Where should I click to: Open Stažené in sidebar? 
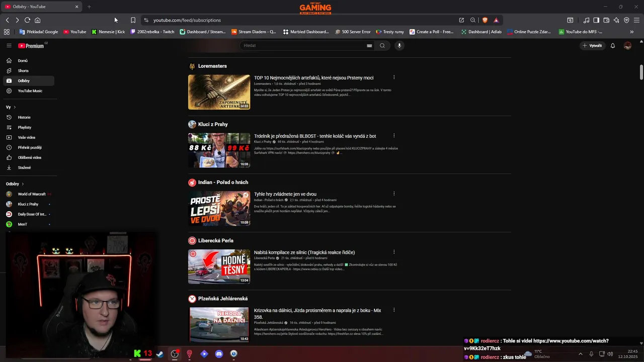(29, 167)
